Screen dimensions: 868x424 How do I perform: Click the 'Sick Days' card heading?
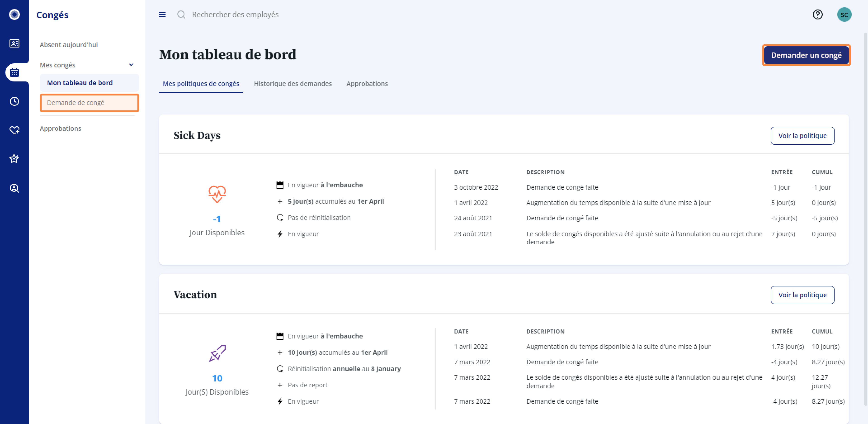197,135
